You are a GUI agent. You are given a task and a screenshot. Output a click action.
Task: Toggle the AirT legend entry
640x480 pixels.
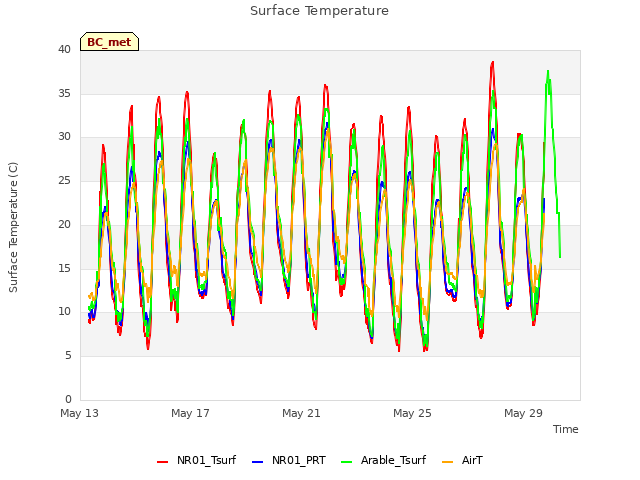(x=462, y=460)
